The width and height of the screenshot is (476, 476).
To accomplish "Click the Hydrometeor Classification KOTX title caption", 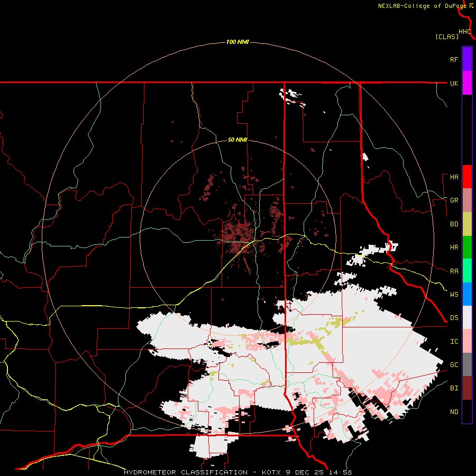I will tap(237, 472).
